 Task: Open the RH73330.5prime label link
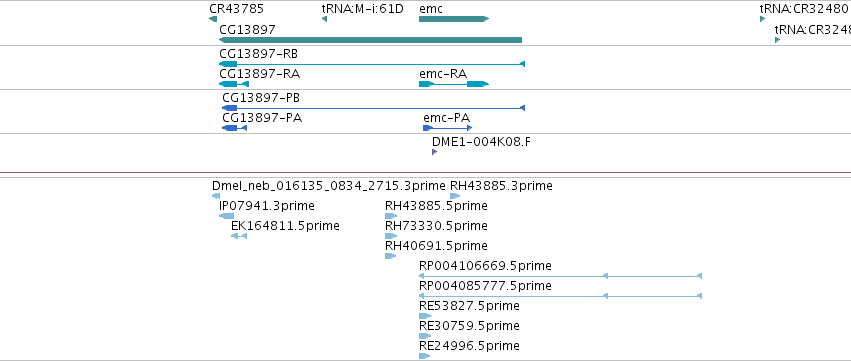[436, 226]
